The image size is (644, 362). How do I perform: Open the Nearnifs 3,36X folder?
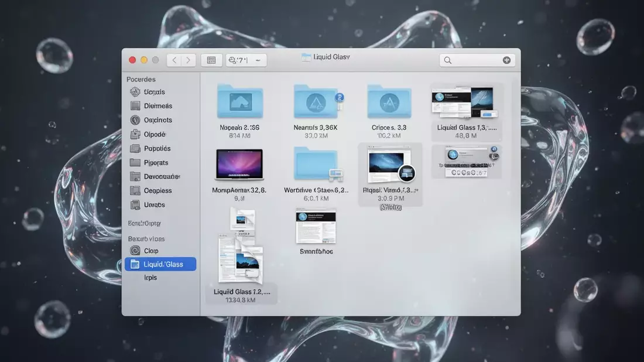[x=316, y=101]
